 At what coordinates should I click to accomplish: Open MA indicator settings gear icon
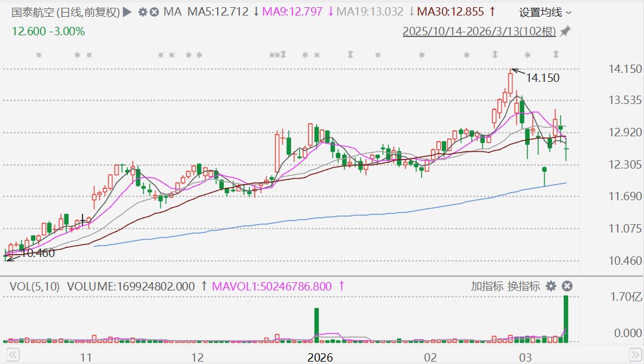click(142, 13)
